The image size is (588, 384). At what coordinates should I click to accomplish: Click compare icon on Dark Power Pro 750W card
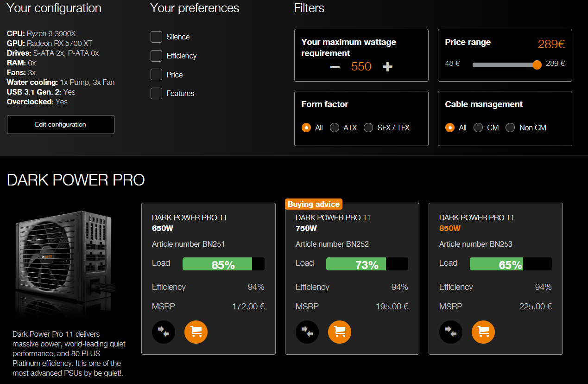(x=307, y=332)
